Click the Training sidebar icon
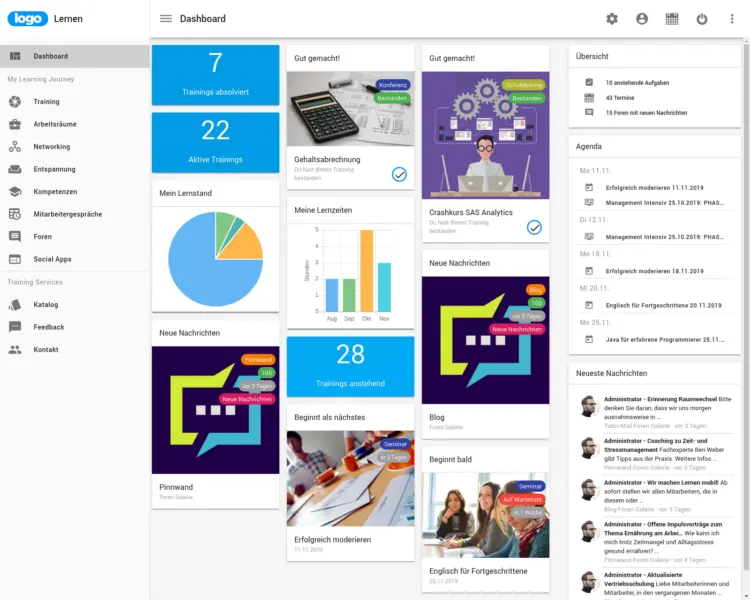 [x=15, y=102]
